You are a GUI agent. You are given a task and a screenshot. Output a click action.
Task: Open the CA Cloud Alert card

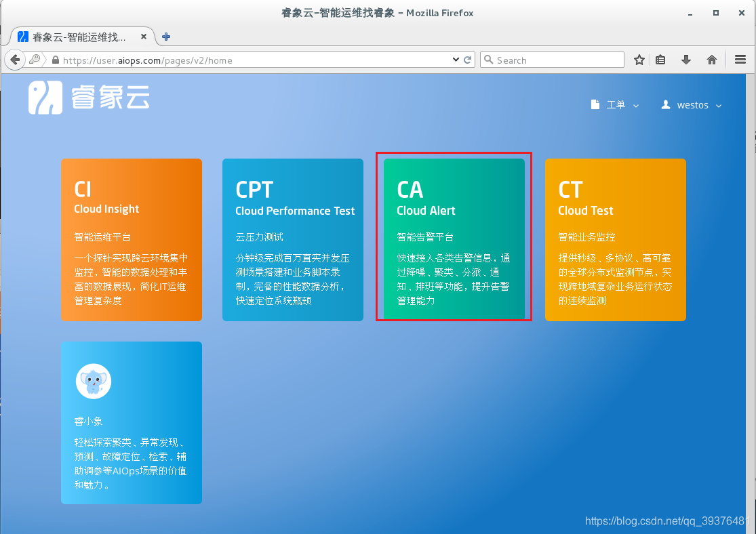(x=454, y=239)
